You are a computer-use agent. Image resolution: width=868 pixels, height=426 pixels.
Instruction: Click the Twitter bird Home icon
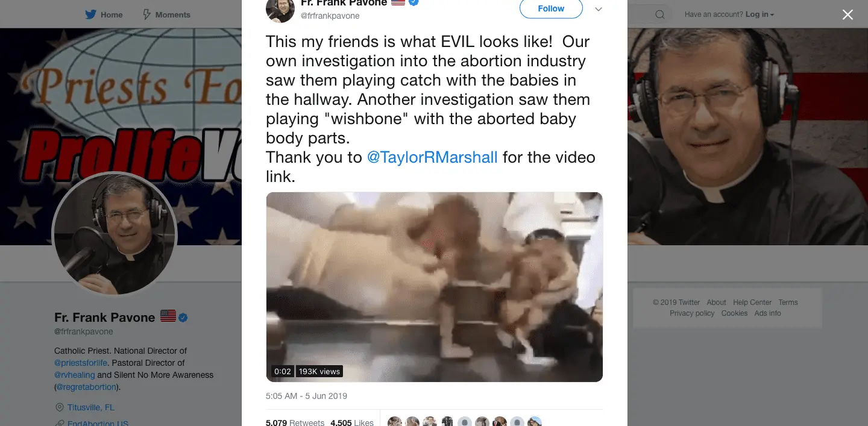(91, 14)
